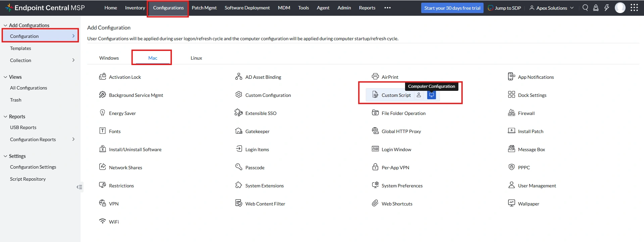
Task: Select System Preferences configuration
Action: click(397, 185)
